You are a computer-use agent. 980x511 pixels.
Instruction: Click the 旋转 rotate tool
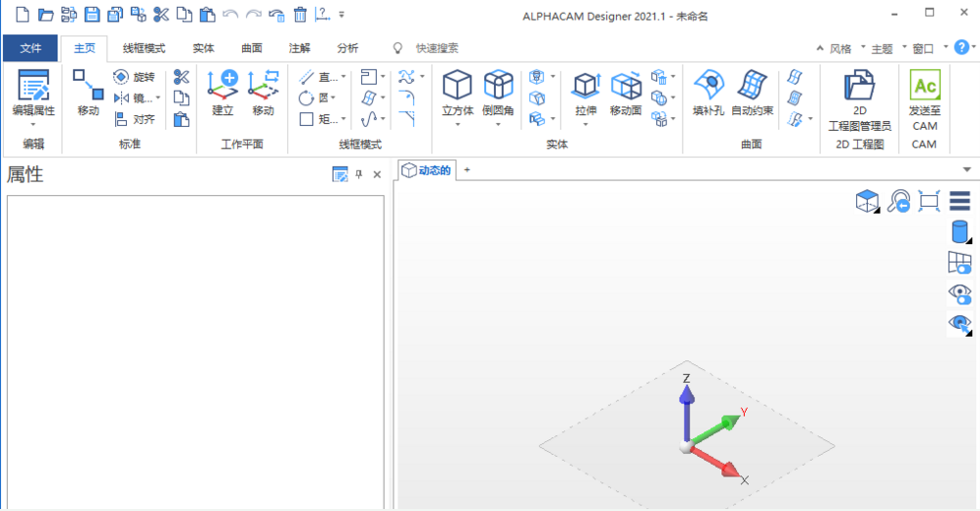[x=135, y=77]
